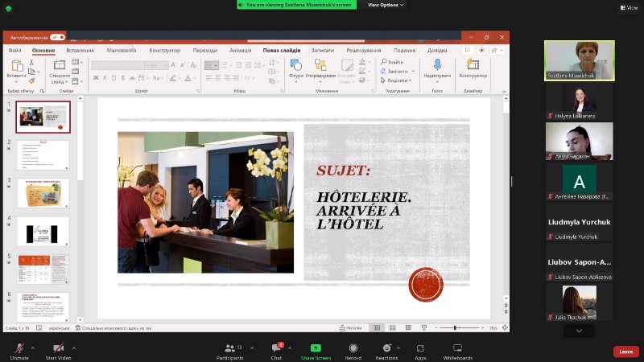Click the green Share Screen icon
The height and width of the screenshot is (362, 644).
[x=316, y=348]
